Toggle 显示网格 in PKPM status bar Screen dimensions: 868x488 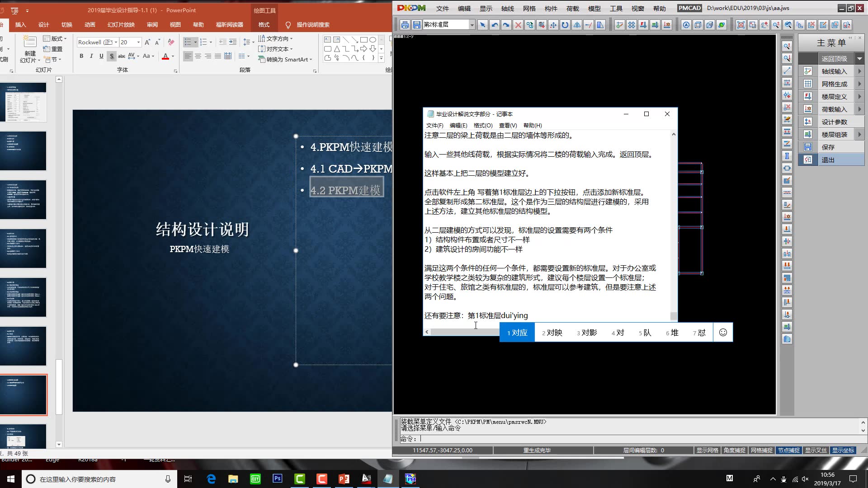click(x=707, y=450)
